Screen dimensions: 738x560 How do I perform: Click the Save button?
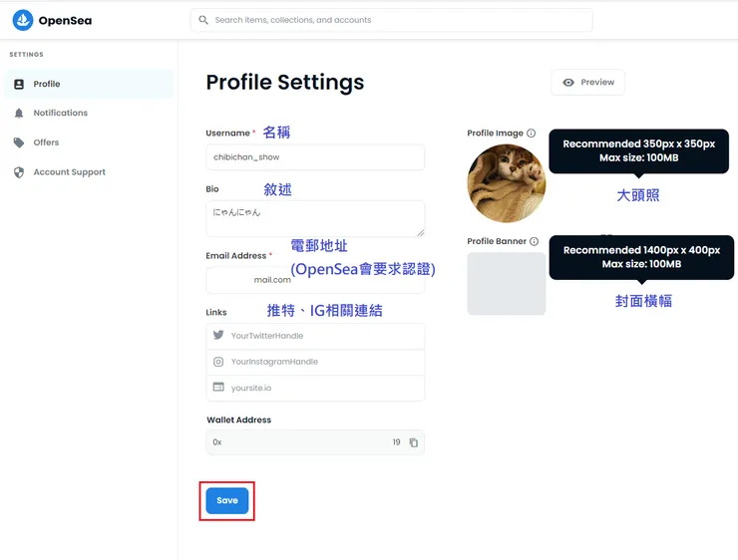(226, 501)
